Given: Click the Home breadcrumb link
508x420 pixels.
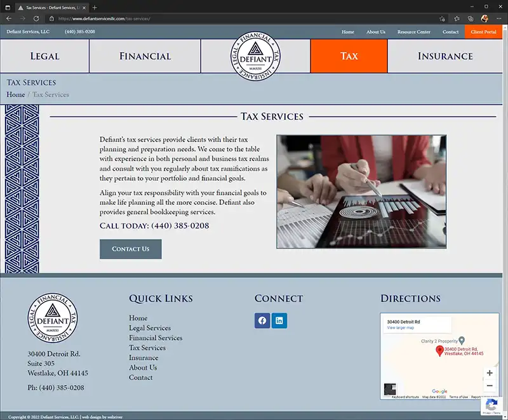Looking at the screenshot, I should pos(15,95).
